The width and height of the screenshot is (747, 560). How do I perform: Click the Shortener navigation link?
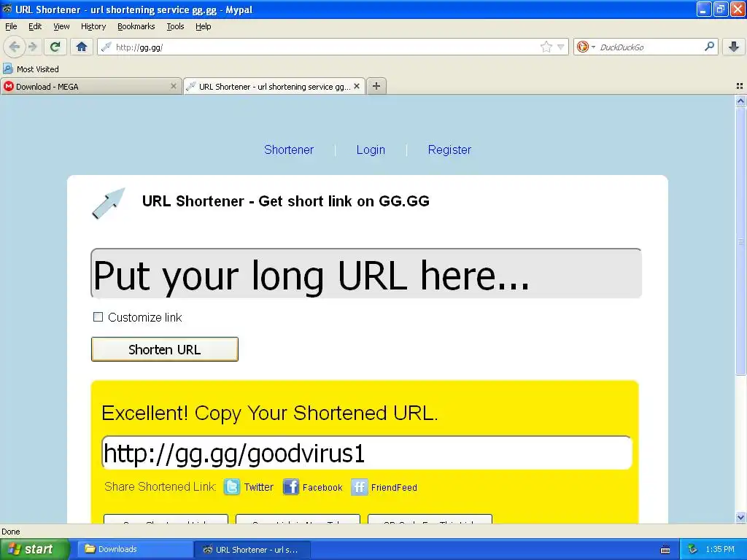pyautogui.click(x=289, y=149)
